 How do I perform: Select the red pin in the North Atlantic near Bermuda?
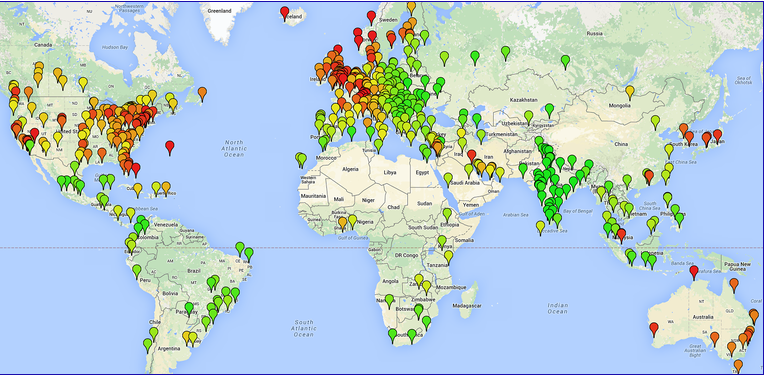click(x=170, y=147)
